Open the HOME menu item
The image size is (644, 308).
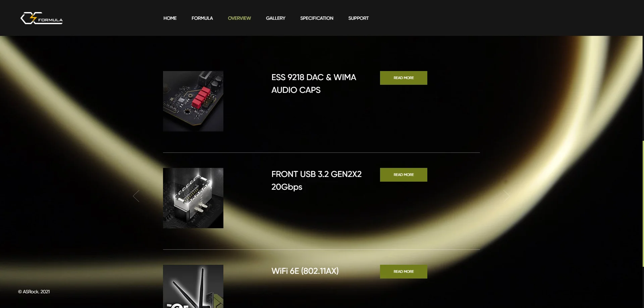pyautogui.click(x=170, y=18)
